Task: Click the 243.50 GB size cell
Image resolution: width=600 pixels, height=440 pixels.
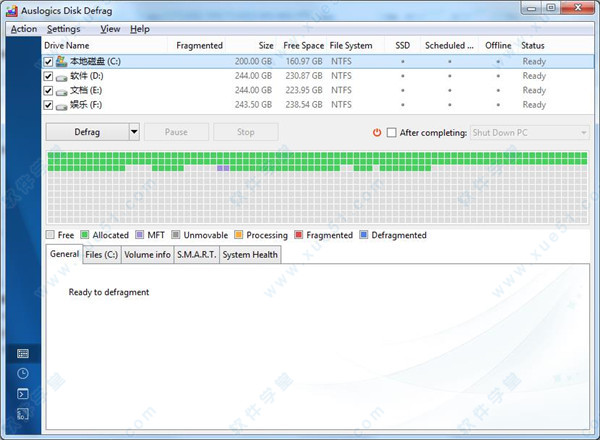Action: coord(253,105)
